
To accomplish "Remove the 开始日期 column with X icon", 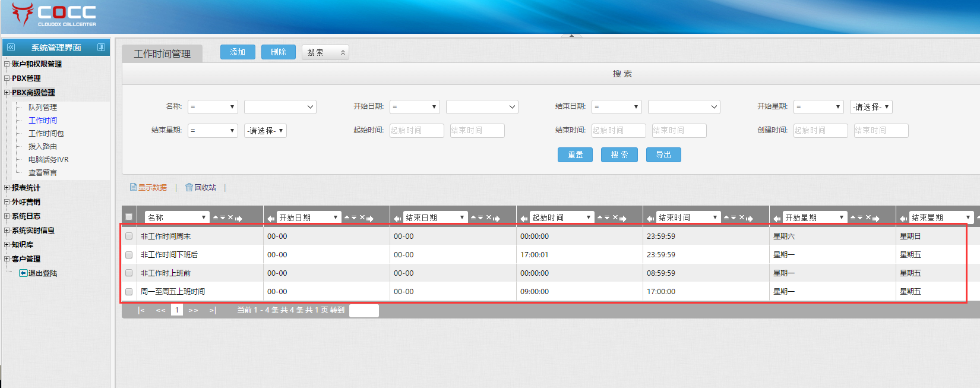I will coord(362,217).
